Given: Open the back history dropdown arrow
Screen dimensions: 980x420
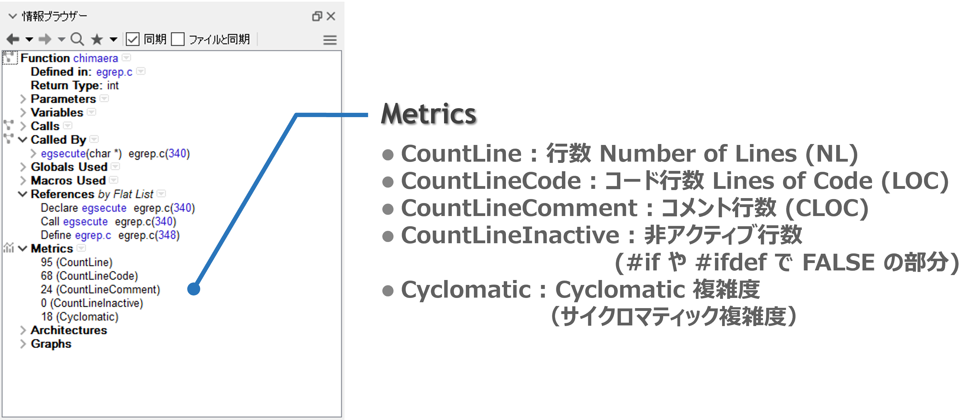Looking at the screenshot, I should pyautogui.click(x=29, y=40).
